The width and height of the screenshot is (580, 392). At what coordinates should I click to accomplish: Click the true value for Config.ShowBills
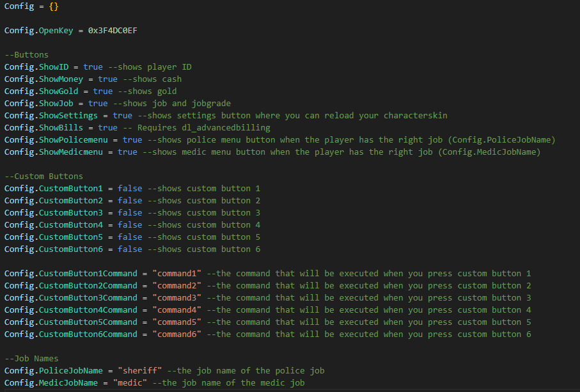point(107,127)
